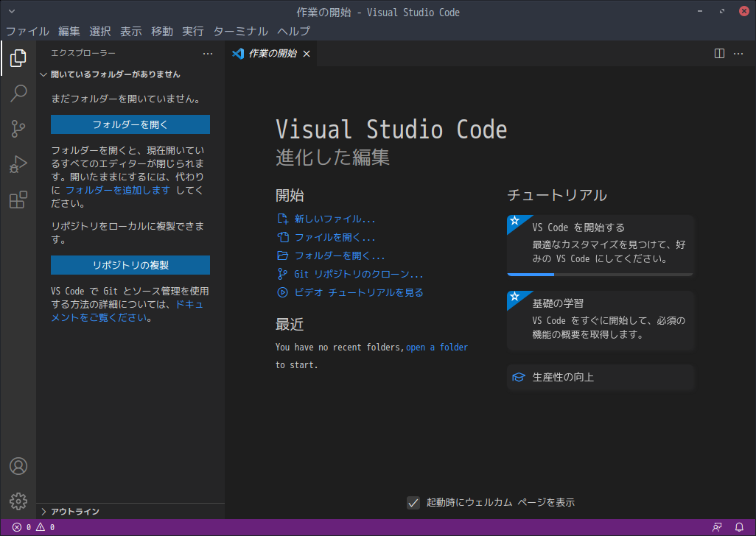Image resolution: width=756 pixels, height=536 pixels.
Task: Click progress bar under VS Code を開始する
Action: (x=601, y=275)
